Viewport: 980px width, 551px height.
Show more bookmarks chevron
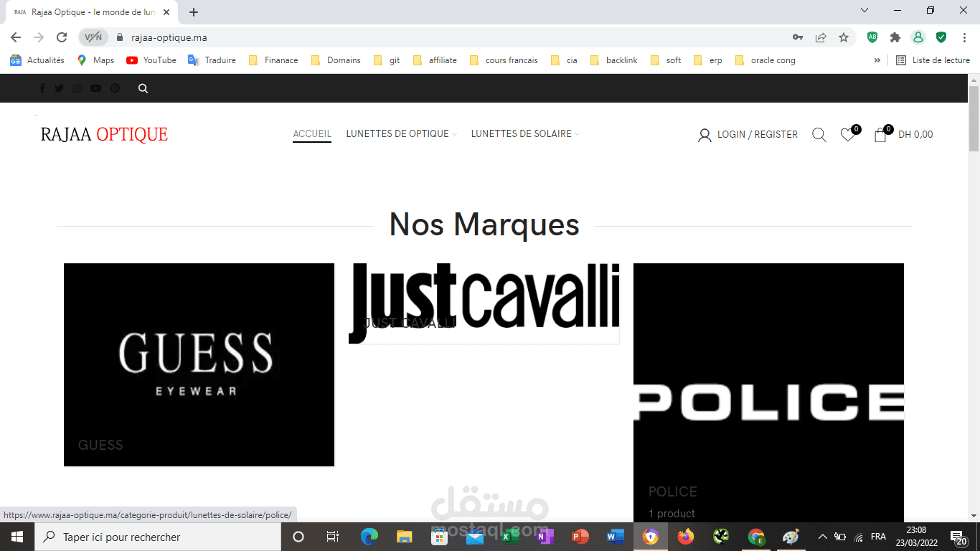[877, 60]
